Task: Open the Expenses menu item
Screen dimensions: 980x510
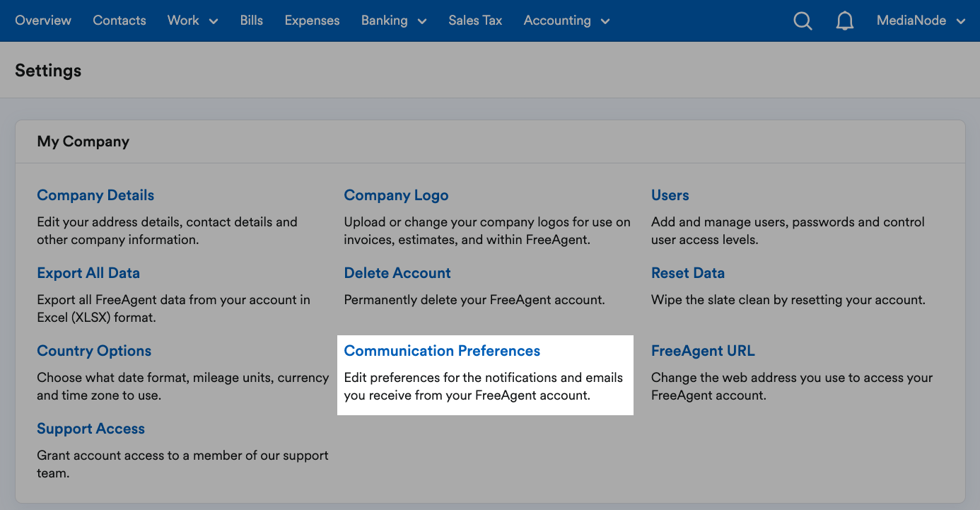Action: click(313, 21)
